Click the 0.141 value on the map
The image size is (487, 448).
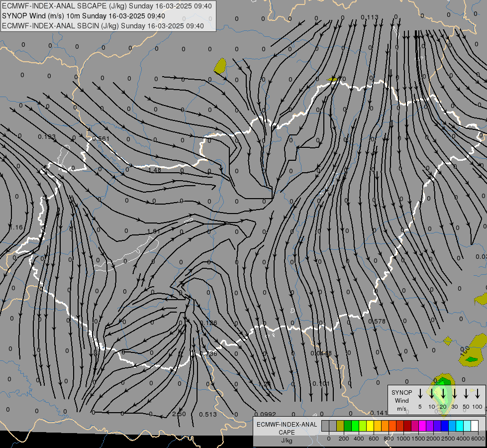point(379,413)
